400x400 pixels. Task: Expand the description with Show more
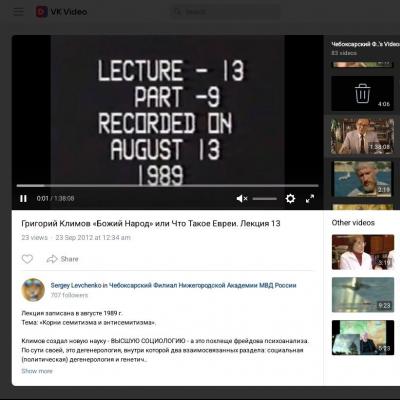[x=37, y=371]
